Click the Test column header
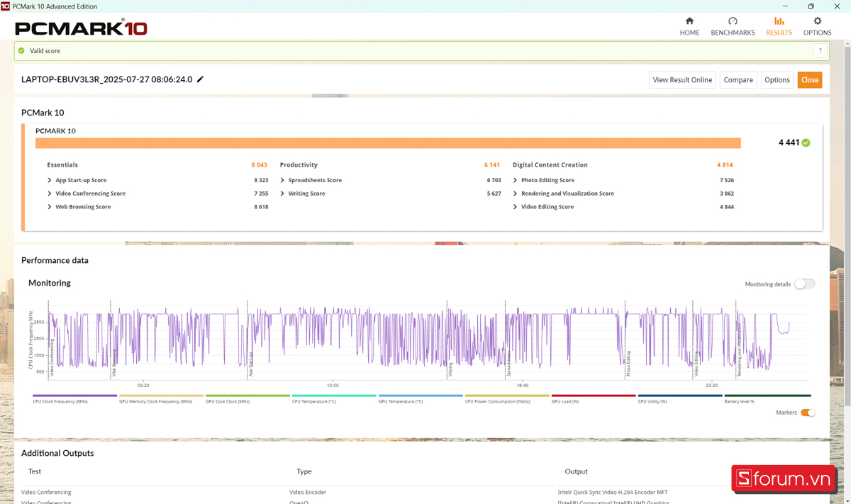 pyautogui.click(x=35, y=471)
